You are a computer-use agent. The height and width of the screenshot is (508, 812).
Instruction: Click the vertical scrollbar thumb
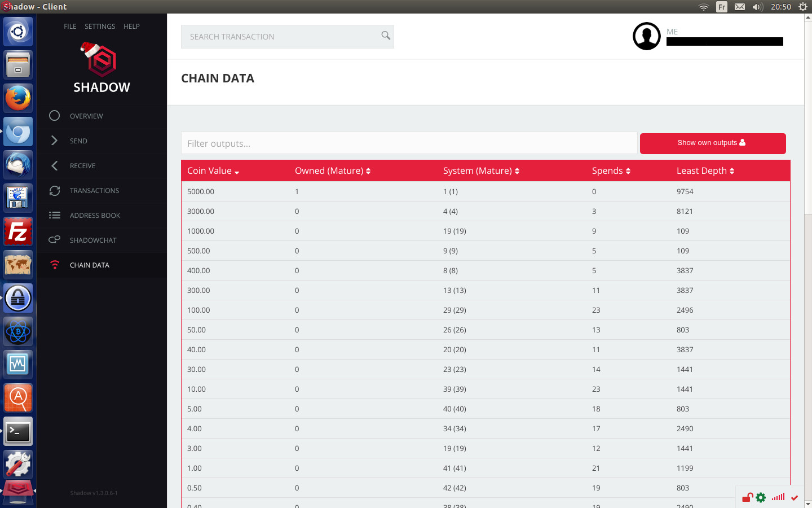pyautogui.click(x=808, y=117)
